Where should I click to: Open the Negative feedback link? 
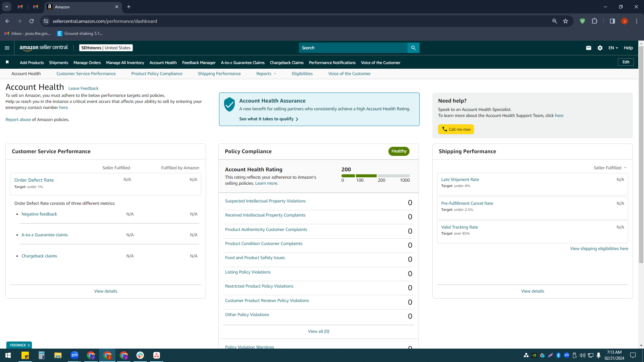[x=39, y=214]
